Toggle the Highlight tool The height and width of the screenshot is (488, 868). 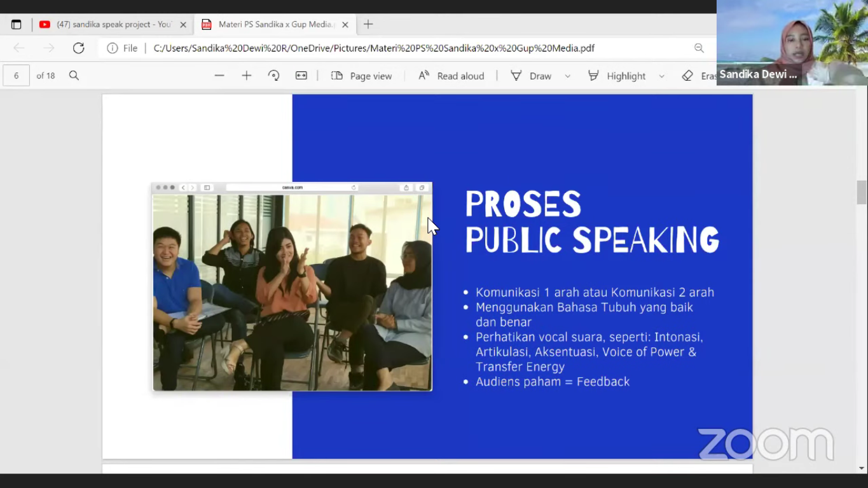click(x=616, y=76)
